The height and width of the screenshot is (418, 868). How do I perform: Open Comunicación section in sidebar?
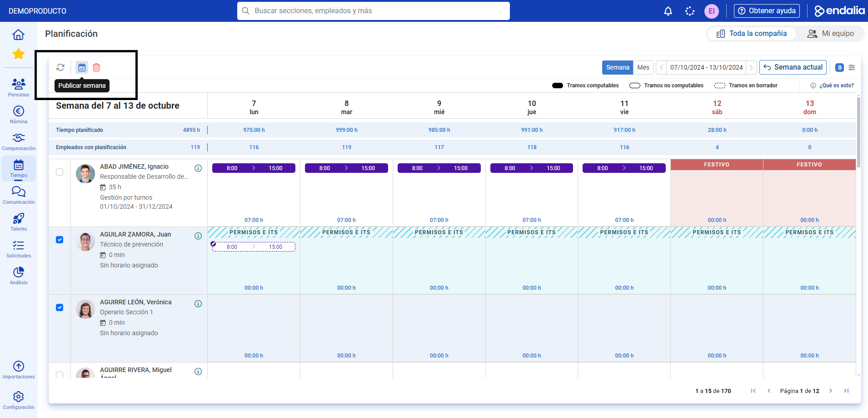coord(19,195)
